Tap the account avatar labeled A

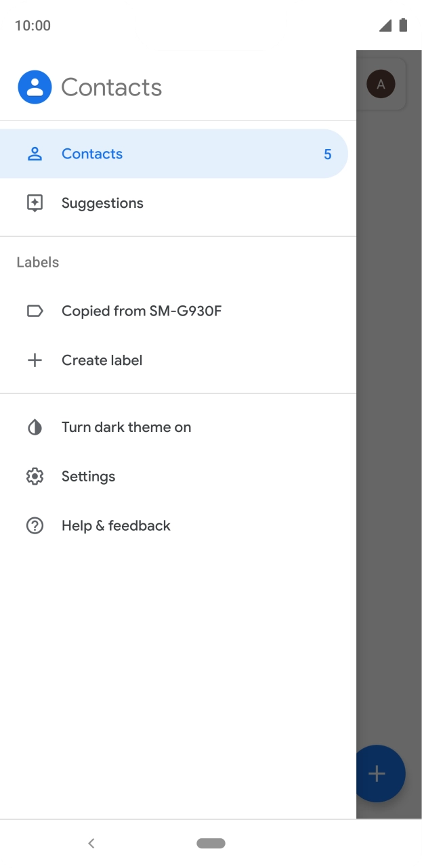381,84
